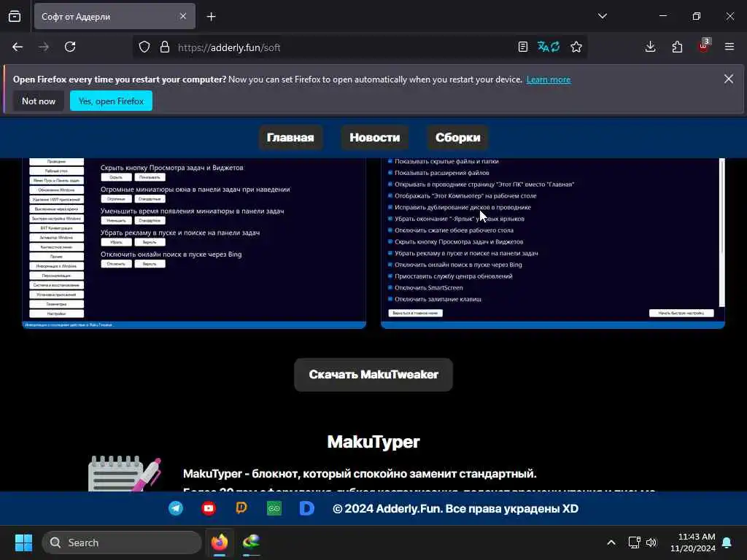Toggle Firefox reader view
Screen dimensions: 747x560
pos(522,47)
